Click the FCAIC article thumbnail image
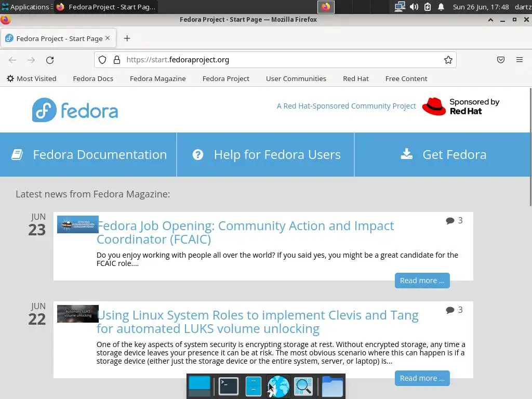 click(78, 224)
